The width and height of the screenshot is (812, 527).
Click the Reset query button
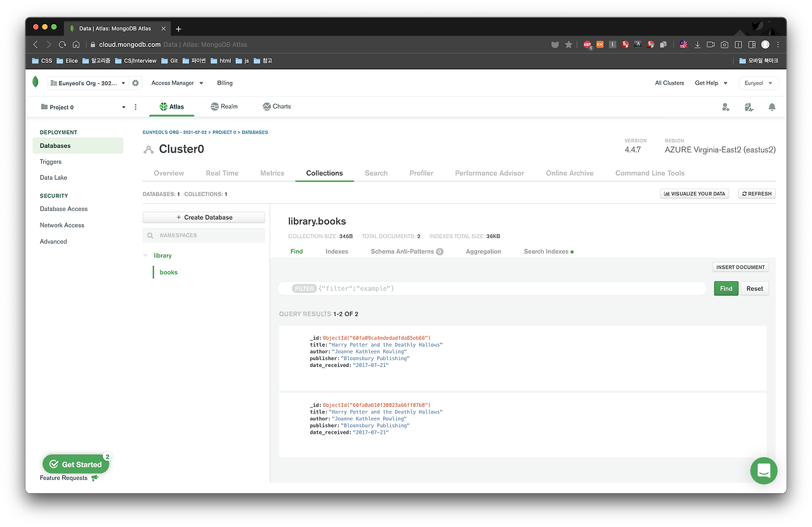point(755,288)
